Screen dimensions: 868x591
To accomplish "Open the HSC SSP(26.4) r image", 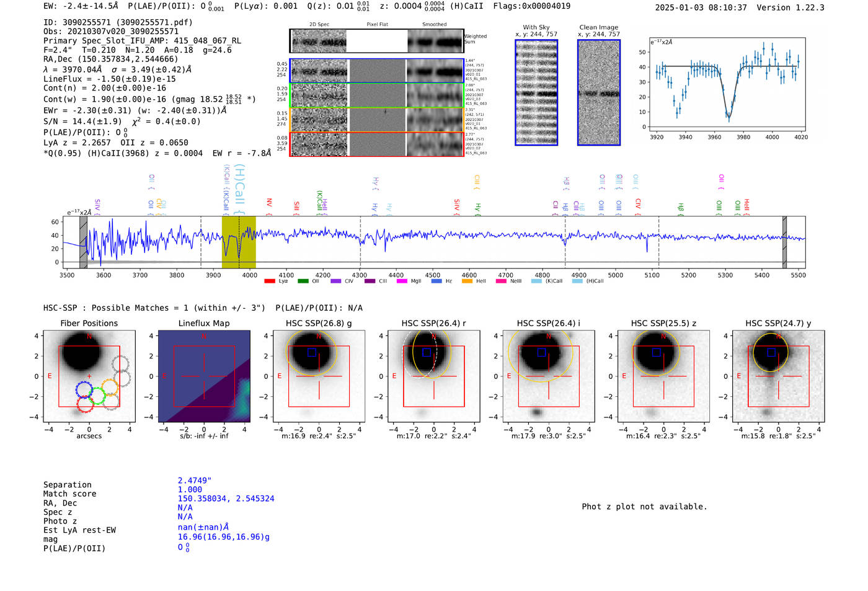I will point(434,376).
